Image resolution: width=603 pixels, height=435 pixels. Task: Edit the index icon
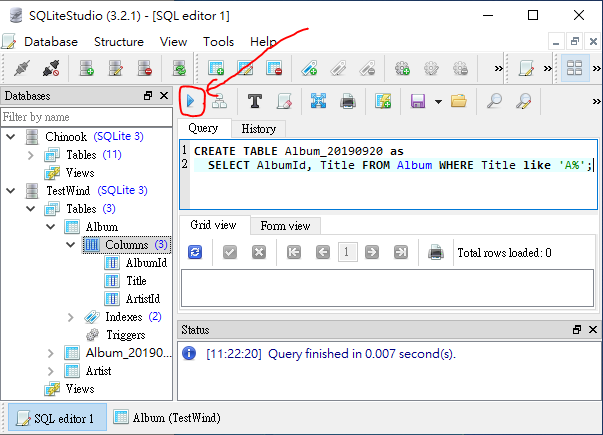pyautogui.click(x=338, y=69)
